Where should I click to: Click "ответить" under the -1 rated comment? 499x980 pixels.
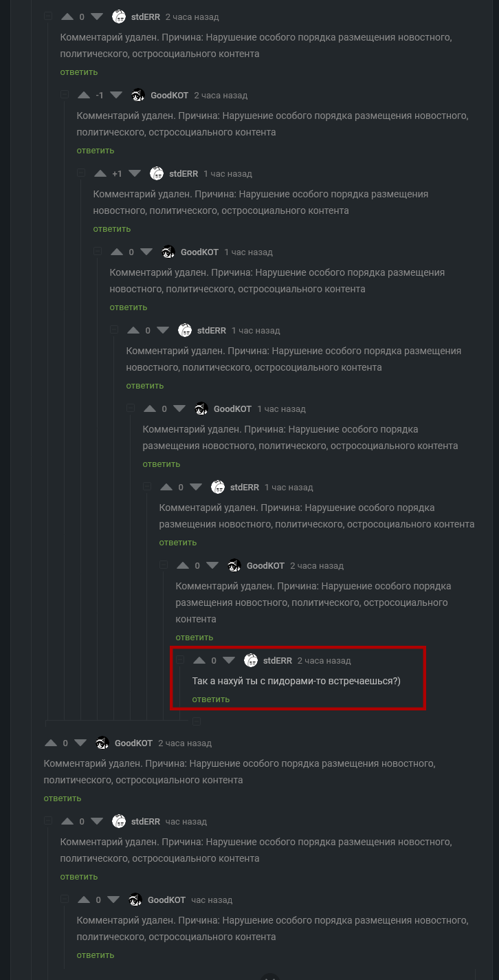pyautogui.click(x=96, y=151)
